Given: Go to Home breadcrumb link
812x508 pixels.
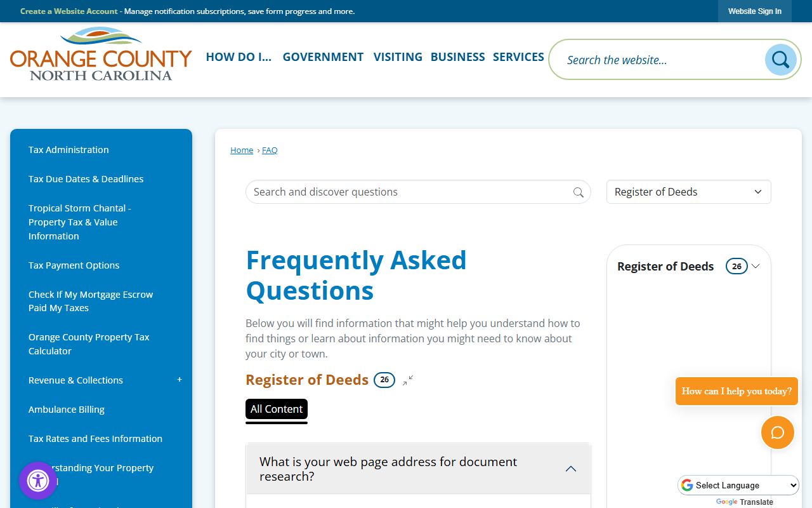Looking at the screenshot, I should (x=242, y=150).
